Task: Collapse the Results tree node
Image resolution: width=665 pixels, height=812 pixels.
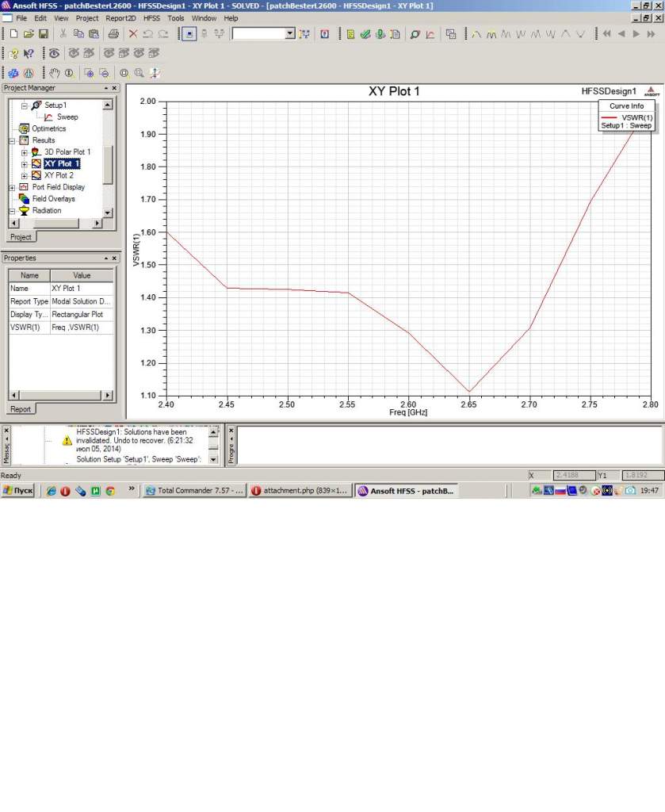Action: [x=13, y=140]
